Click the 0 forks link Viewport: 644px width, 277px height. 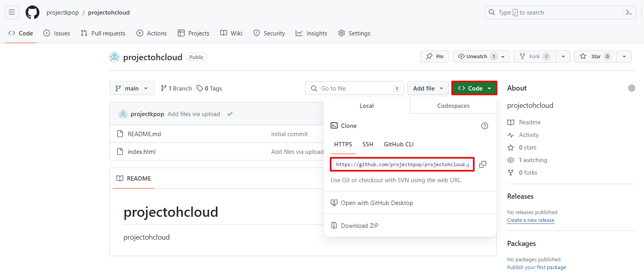[x=522, y=173]
